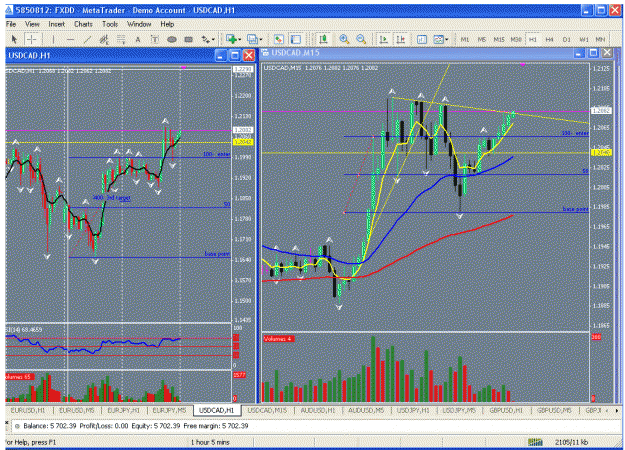Switch to GBPUSD,H1 chart tab

click(506, 410)
